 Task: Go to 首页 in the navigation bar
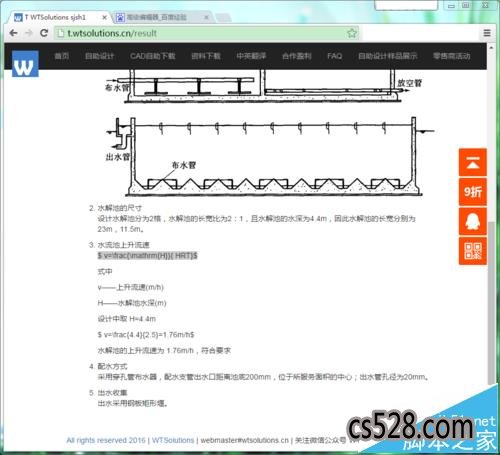coord(62,56)
